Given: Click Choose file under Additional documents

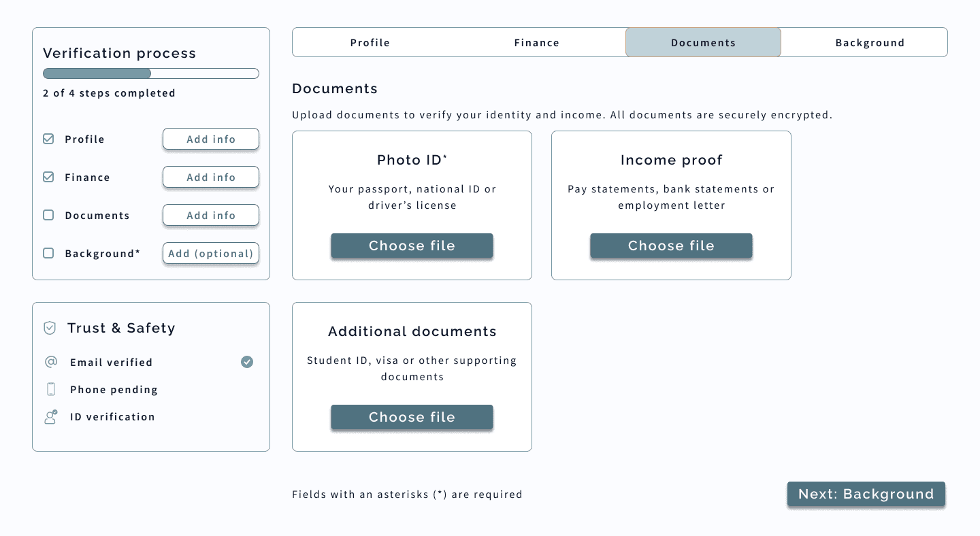Looking at the screenshot, I should [412, 417].
